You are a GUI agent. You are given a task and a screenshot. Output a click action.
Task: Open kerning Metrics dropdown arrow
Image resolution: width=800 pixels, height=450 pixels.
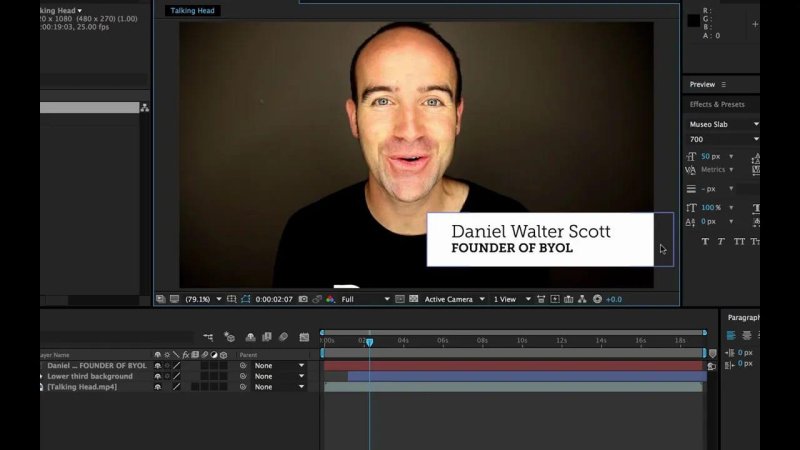point(731,169)
